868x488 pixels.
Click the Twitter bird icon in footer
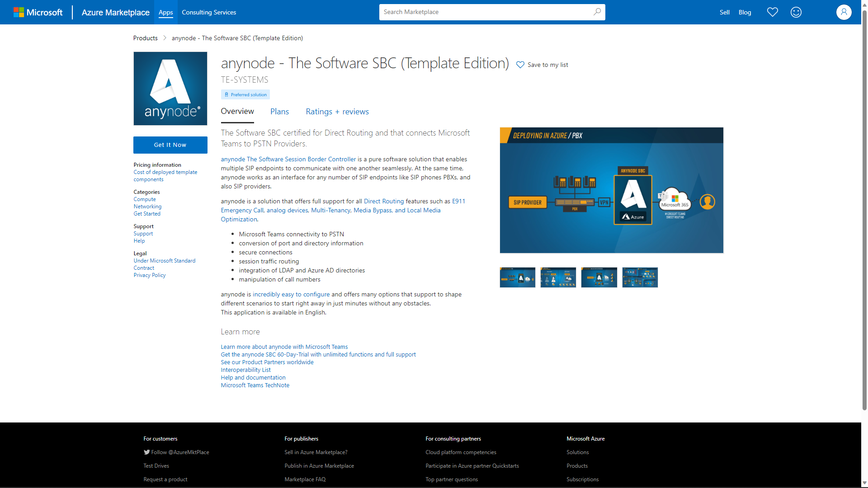click(146, 452)
